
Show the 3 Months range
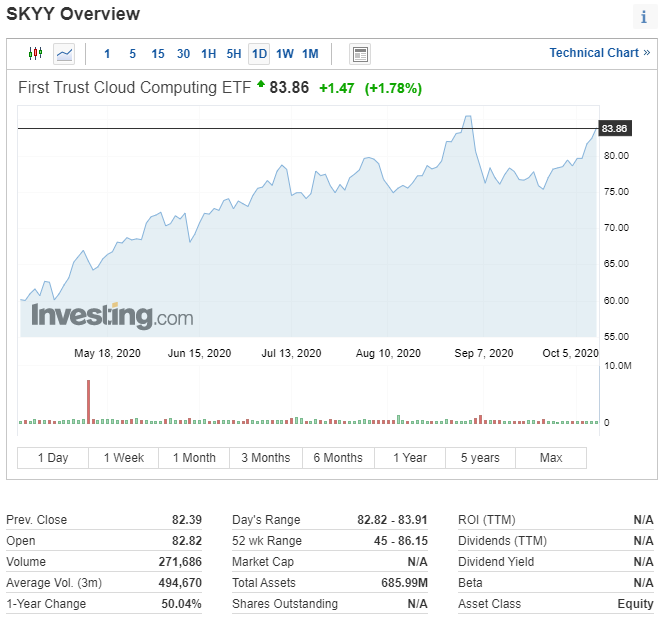click(266, 458)
